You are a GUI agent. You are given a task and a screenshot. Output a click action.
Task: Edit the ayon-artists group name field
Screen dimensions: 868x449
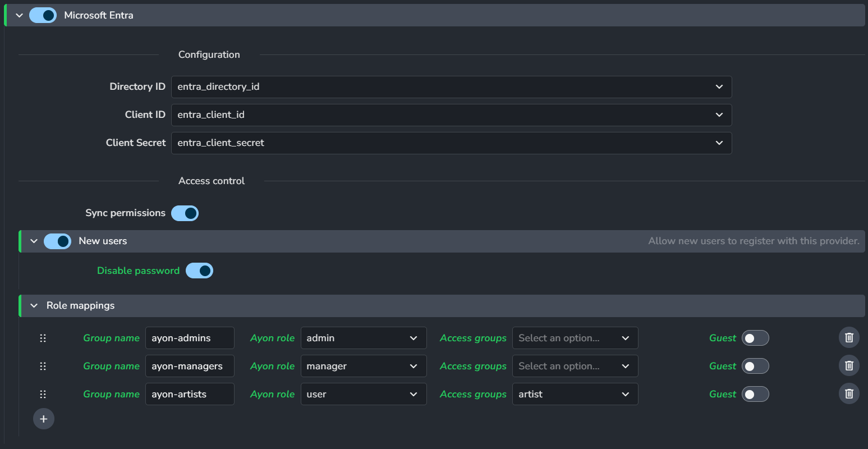click(190, 394)
